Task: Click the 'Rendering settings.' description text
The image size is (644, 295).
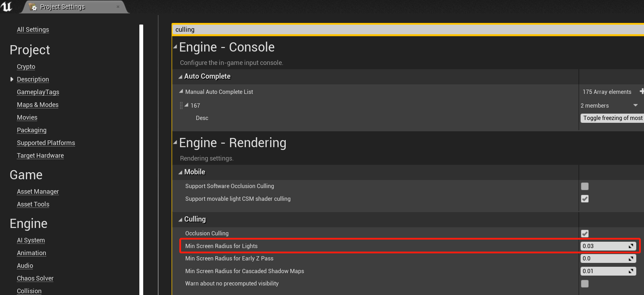Action: pos(206,158)
